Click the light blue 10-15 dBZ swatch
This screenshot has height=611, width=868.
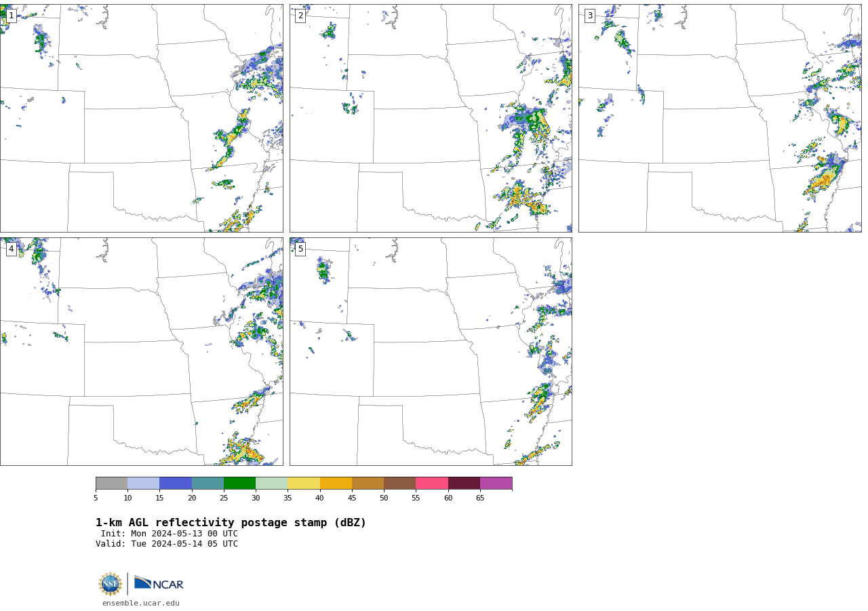[x=143, y=483]
